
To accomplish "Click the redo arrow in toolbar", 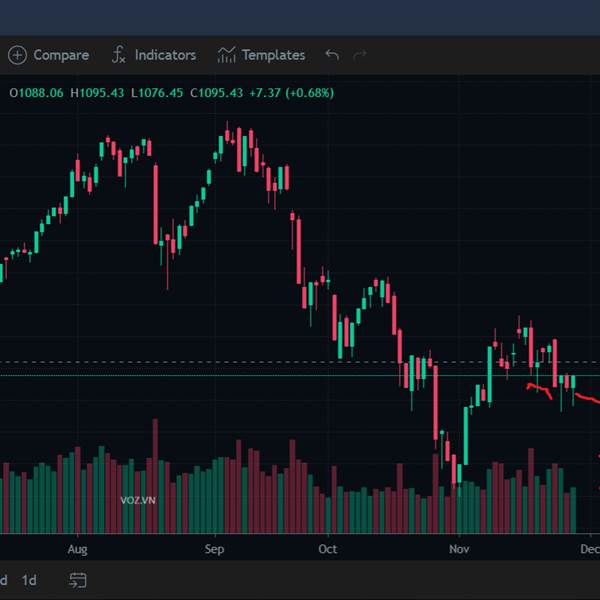I will coord(360,55).
